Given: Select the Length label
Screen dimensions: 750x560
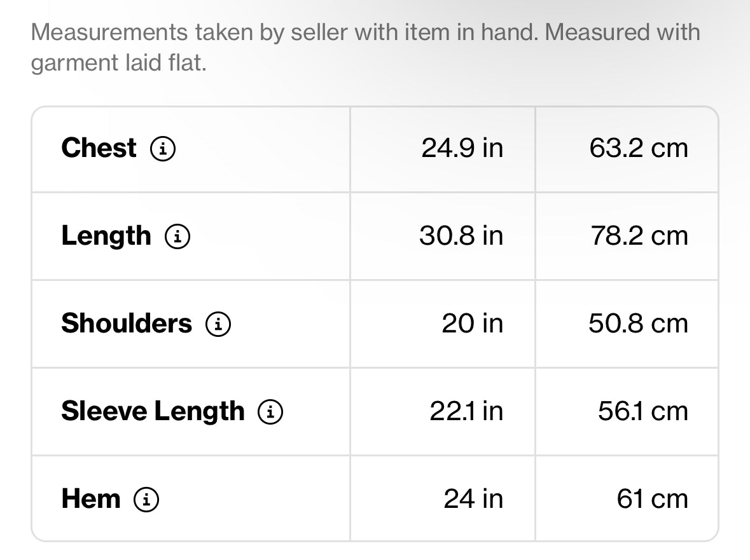Looking at the screenshot, I should [x=106, y=236].
